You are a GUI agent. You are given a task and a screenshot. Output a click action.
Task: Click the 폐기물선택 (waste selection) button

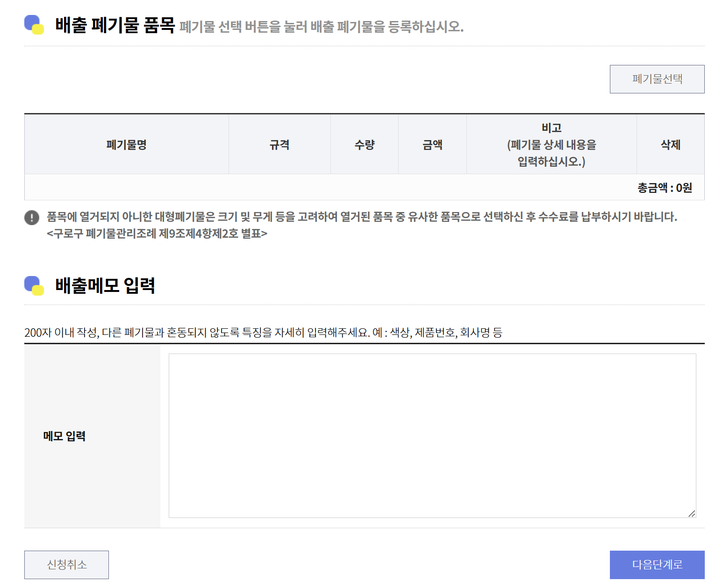click(x=657, y=79)
